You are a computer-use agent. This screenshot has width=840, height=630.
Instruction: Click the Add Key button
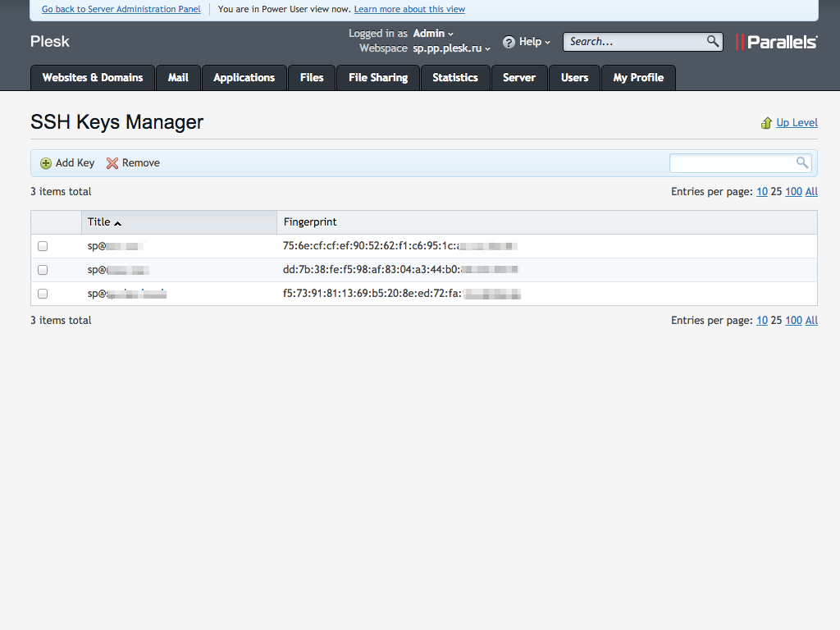(67, 163)
